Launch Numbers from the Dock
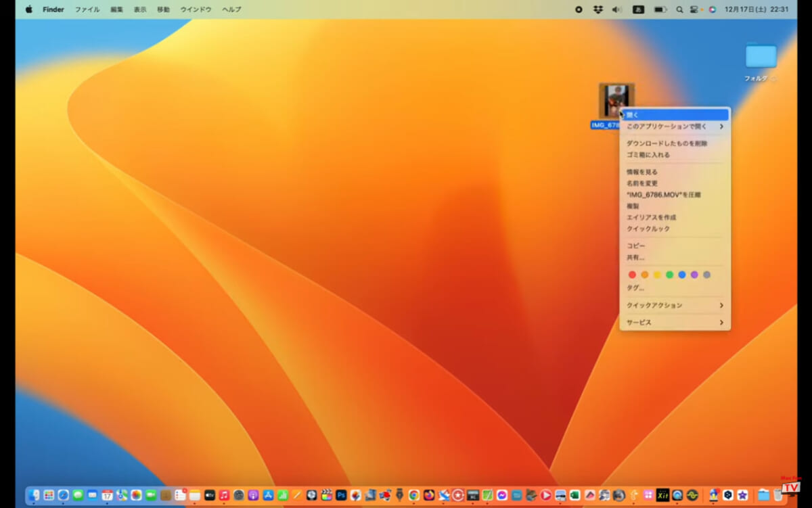This screenshot has width=812, height=508. (282, 495)
